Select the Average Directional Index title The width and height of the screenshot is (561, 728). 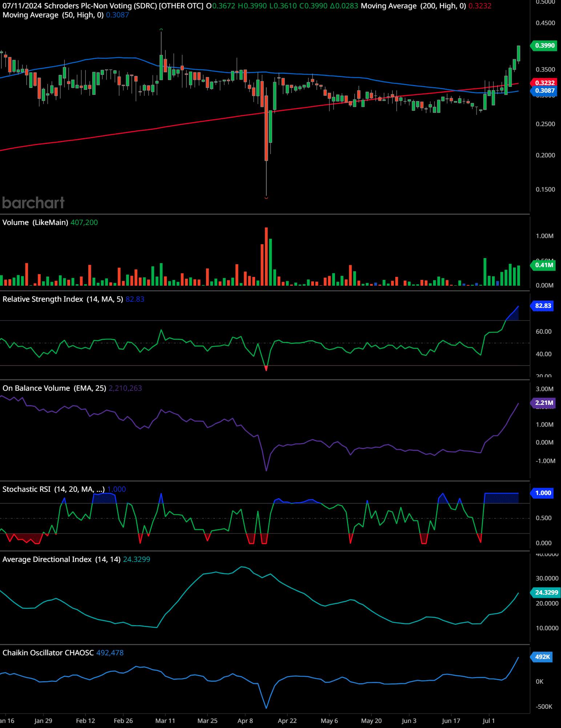pyautogui.click(x=61, y=559)
